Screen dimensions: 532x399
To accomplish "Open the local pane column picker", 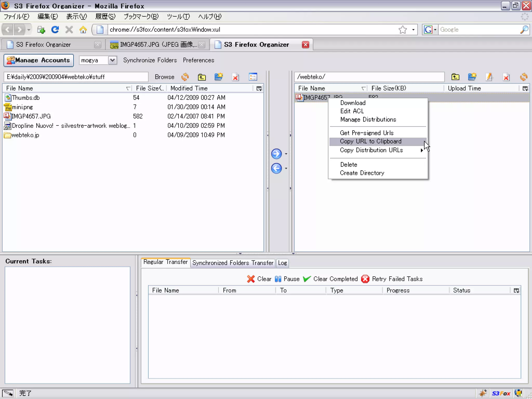I will [x=259, y=88].
